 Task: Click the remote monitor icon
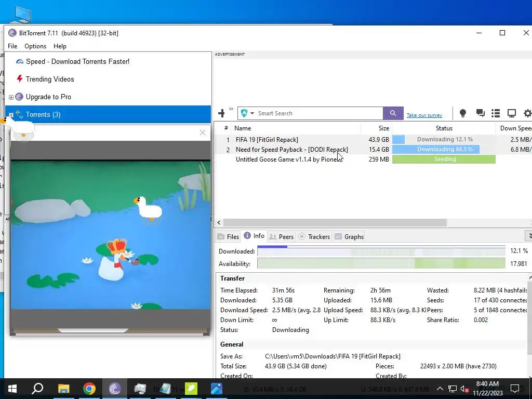tap(511, 113)
